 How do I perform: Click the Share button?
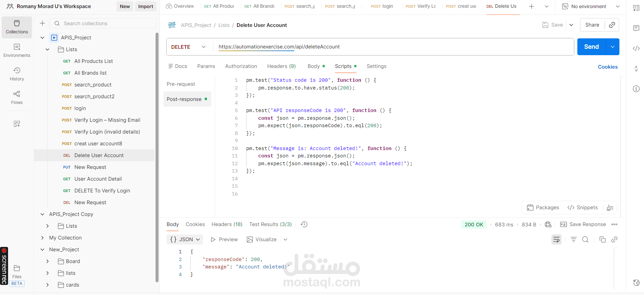[592, 25]
